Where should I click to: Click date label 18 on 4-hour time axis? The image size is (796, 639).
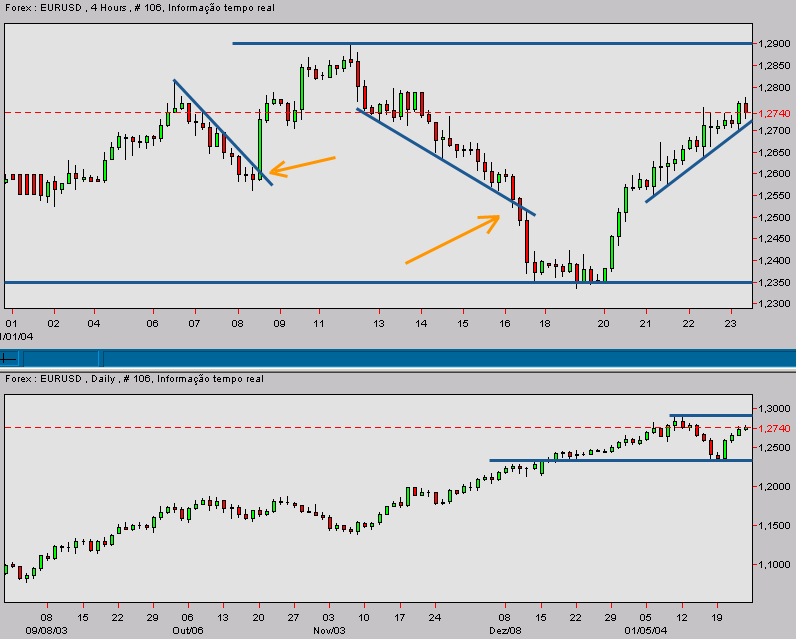pyautogui.click(x=545, y=323)
